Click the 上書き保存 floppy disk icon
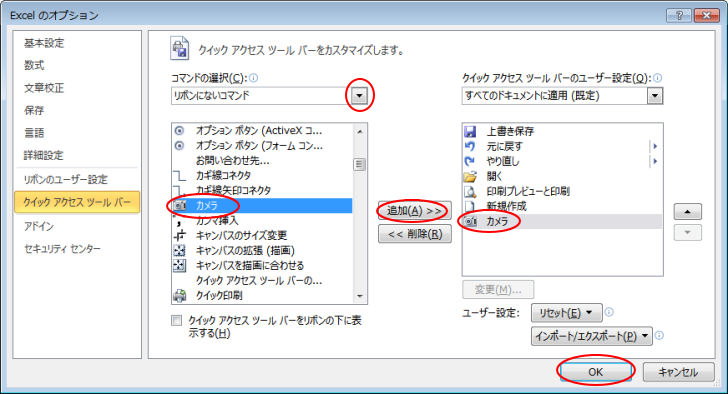This screenshot has height=394, width=728. (470, 131)
